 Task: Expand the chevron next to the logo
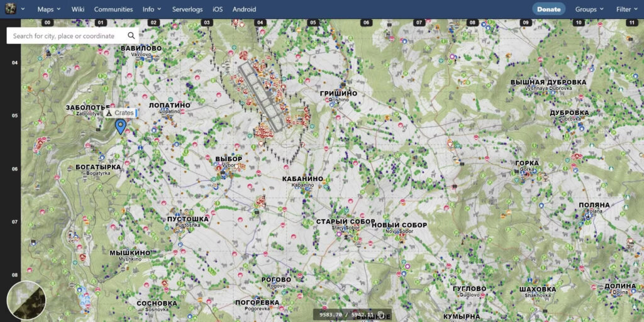[x=23, y=9]
